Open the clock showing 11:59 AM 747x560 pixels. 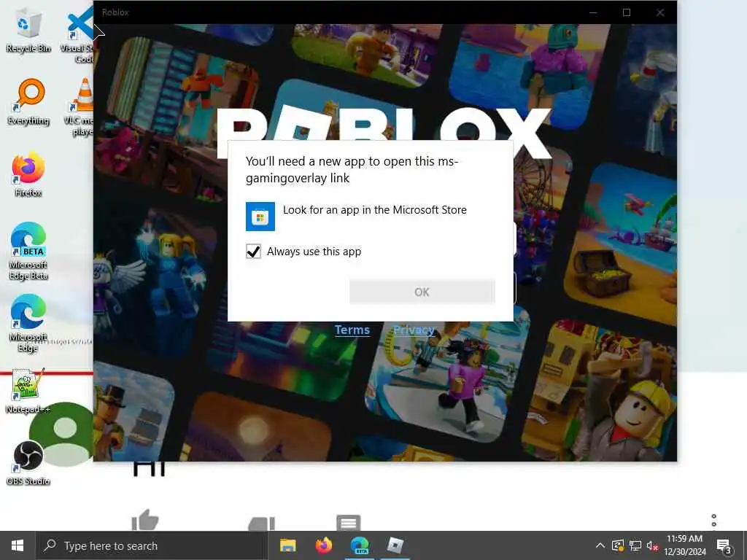pos(684,545)
